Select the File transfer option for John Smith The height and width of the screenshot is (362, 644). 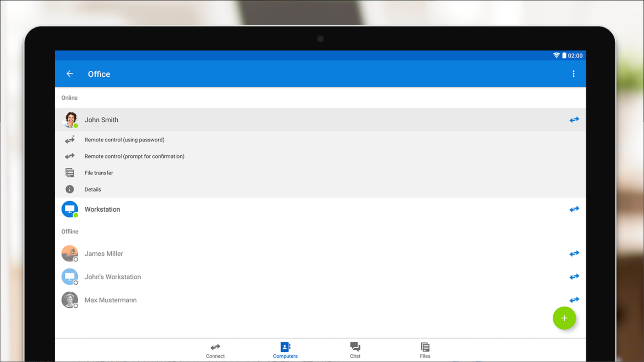point(99,172)
